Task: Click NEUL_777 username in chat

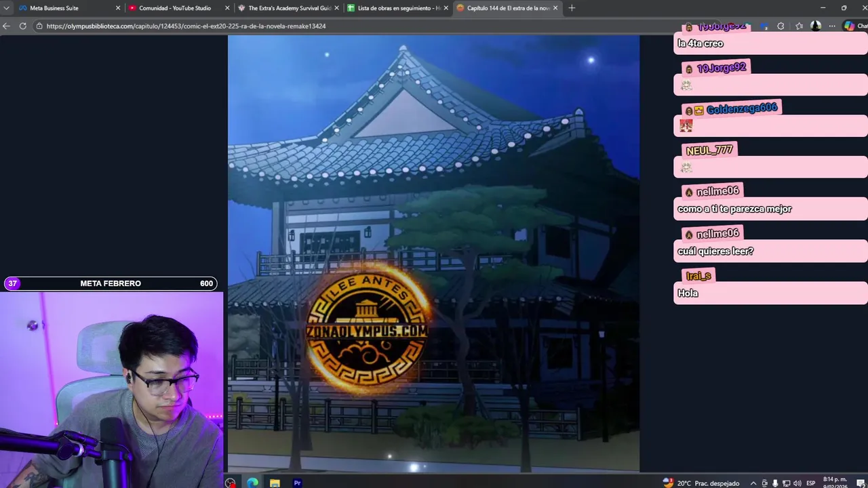Action: tap(709, 150)
